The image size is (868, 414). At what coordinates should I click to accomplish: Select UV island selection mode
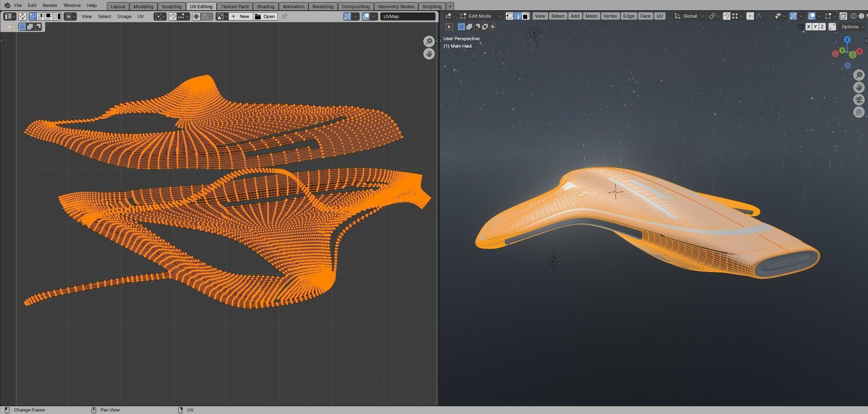tap(57, 16)
